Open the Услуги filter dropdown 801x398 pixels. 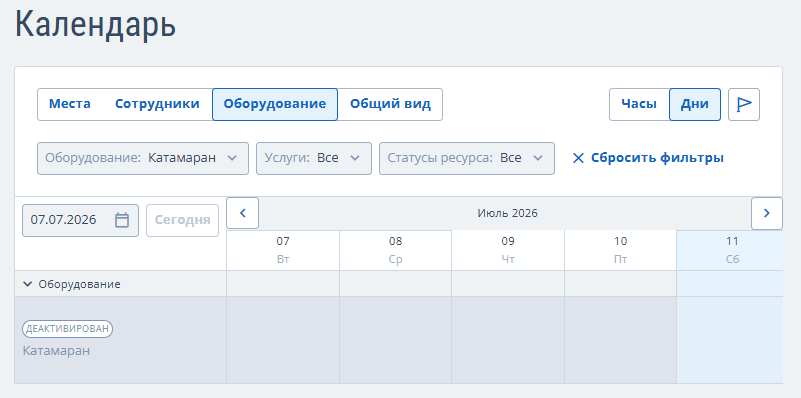(x=314, y=158)
